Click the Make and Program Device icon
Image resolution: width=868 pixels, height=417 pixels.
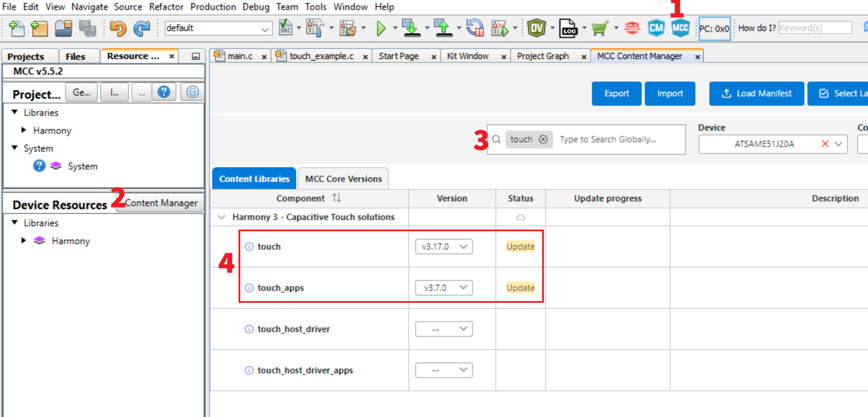(x=411, y=28)
